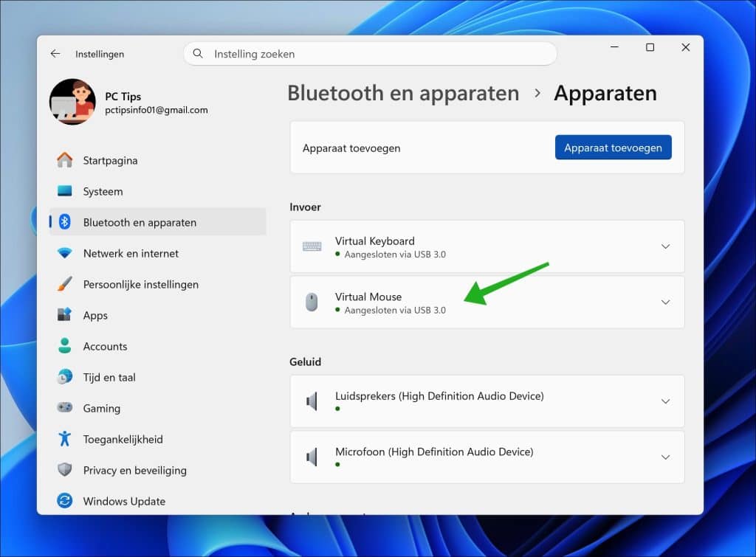Go to Accounts settings
Viewport: 756px width, 557px height.
click(x=105, y=346)
